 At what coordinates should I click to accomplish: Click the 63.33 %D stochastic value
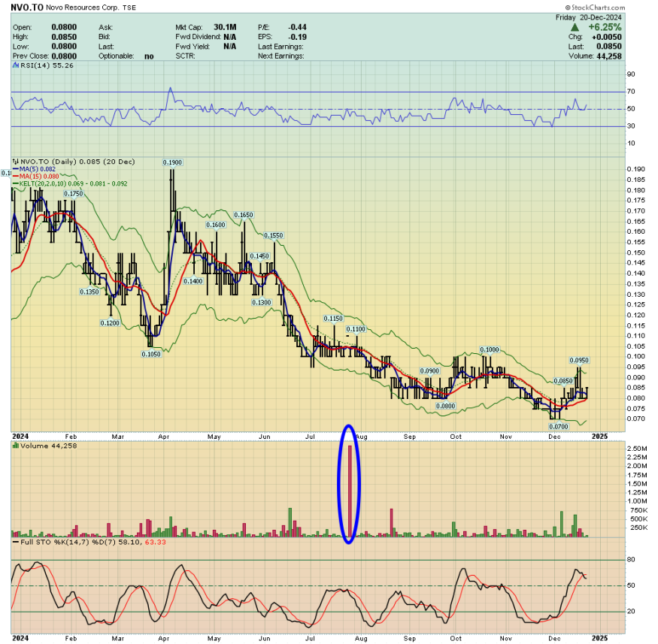155,542
